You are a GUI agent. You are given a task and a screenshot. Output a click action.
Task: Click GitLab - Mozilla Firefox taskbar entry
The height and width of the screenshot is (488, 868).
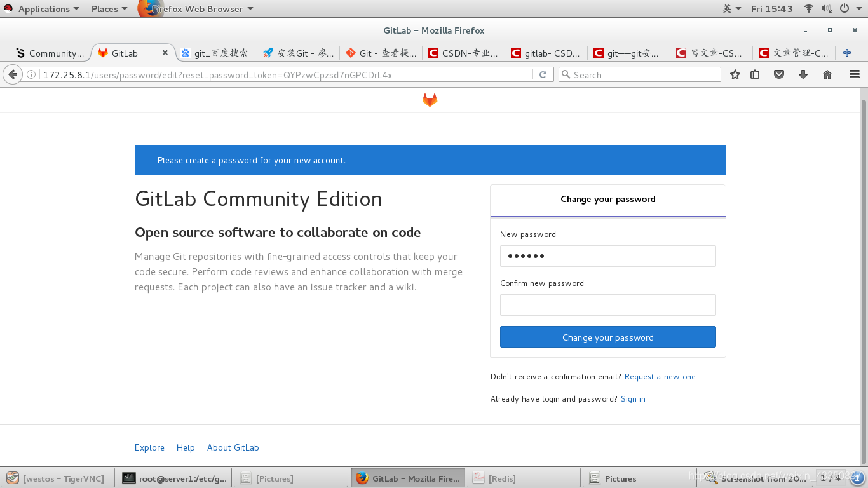(407, 478)
